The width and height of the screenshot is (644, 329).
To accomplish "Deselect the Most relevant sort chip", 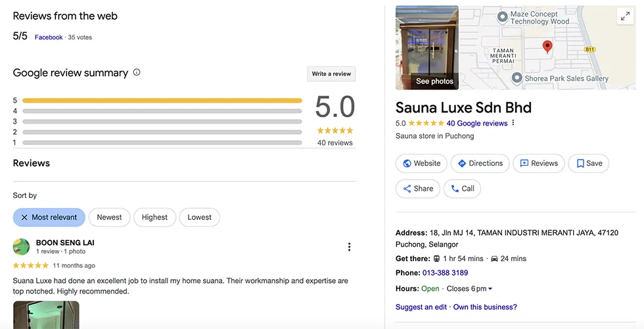I will 49,217.
